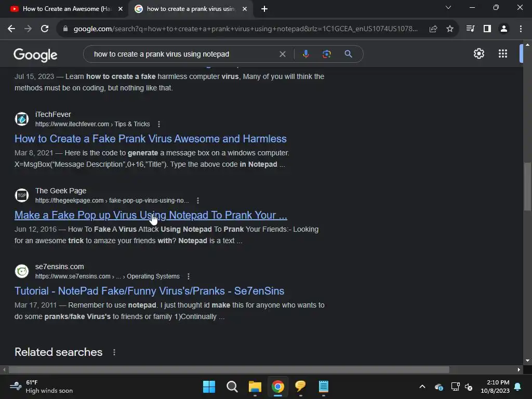The height and width of the screenshot is (399, 532).
Task: Open Google quick settings gear
Action: point(478,54)
